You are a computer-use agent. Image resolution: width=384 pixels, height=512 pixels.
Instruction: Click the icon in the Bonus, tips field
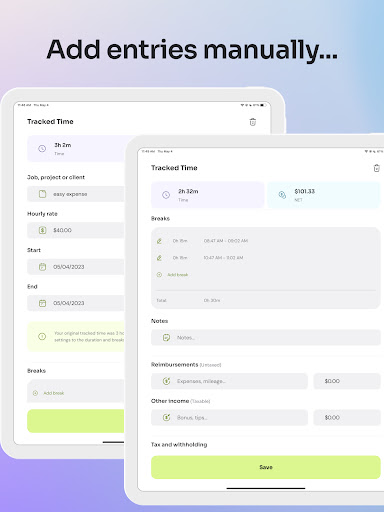tap(166, 417)
